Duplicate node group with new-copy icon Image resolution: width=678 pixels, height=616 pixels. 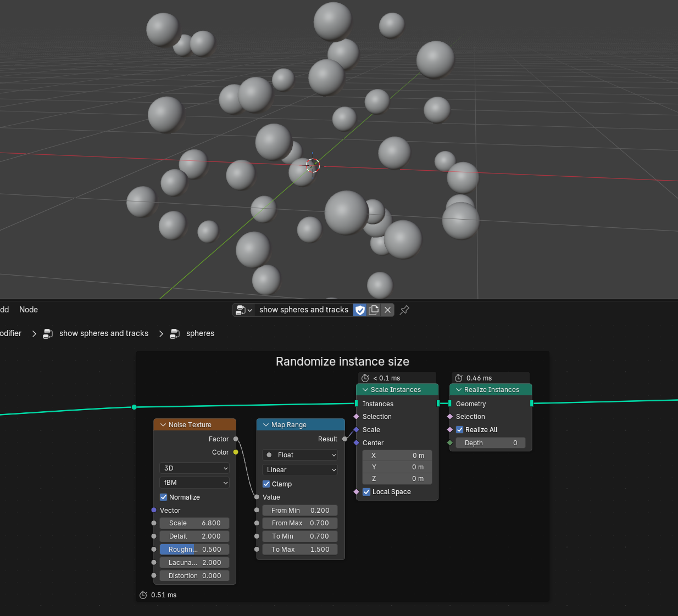coord(374,310)
